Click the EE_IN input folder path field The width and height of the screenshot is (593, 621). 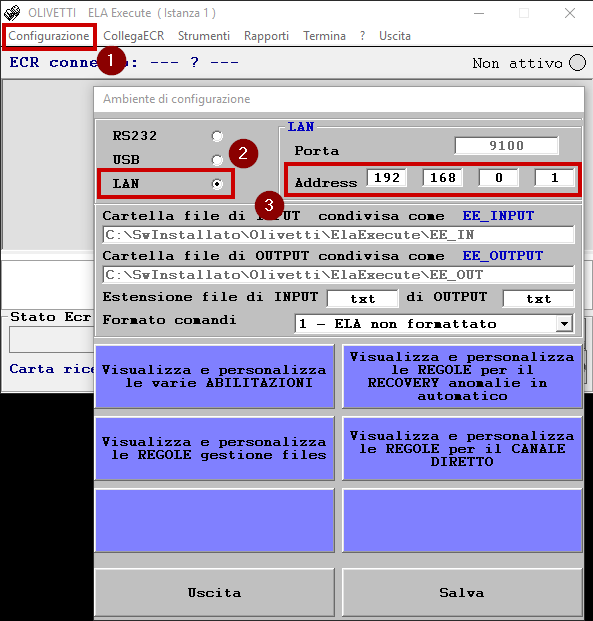click(x=338, y=235)
